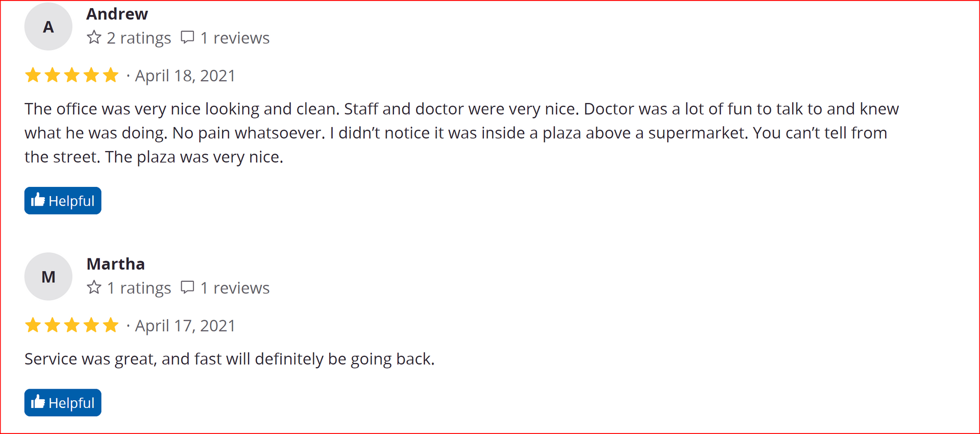Mark Martha's review as Helpful
This screenshot has width=980, height=434.
(x=63, y=403)
